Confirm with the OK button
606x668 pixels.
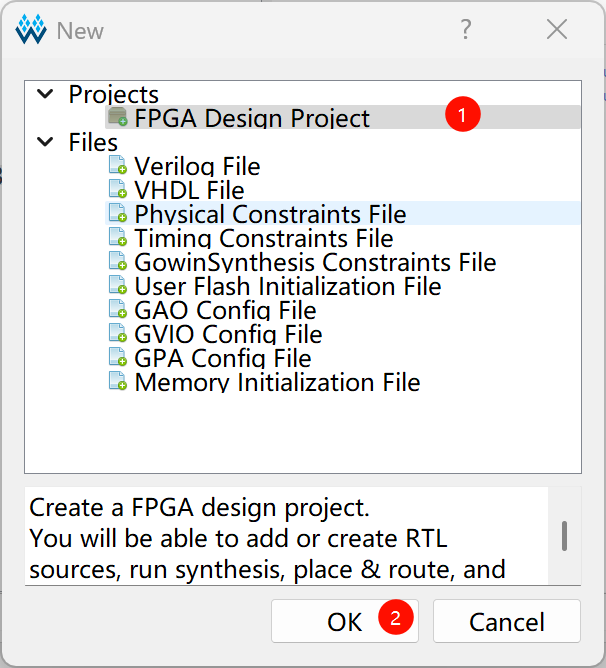345,621
